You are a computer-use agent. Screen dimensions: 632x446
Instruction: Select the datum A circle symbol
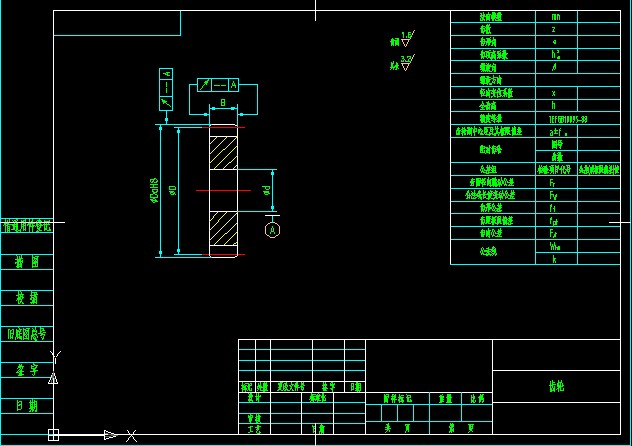(x=272, y=230)
